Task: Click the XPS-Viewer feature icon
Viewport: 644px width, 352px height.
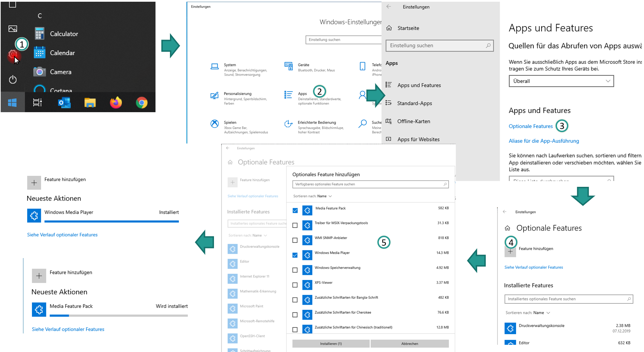Action: [x=307, y=285]
